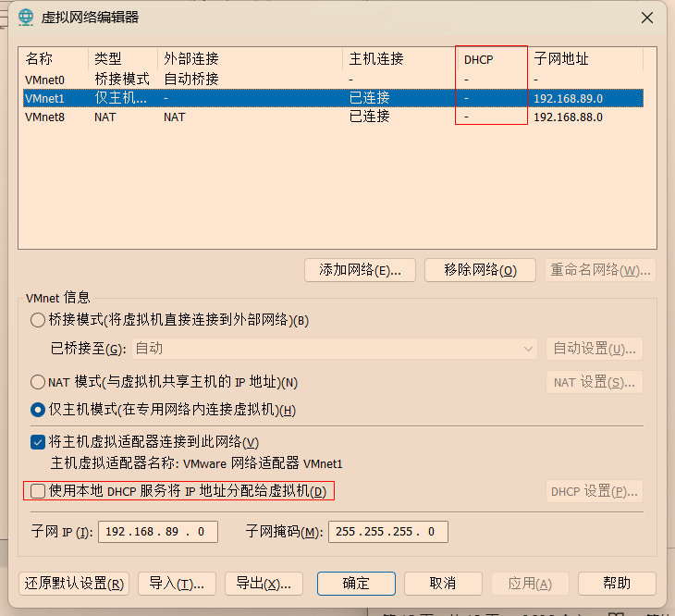This screenshot has height=616, width=675.
Task: Click 自动桥接 external connection cell
Action: coord(191,80)
